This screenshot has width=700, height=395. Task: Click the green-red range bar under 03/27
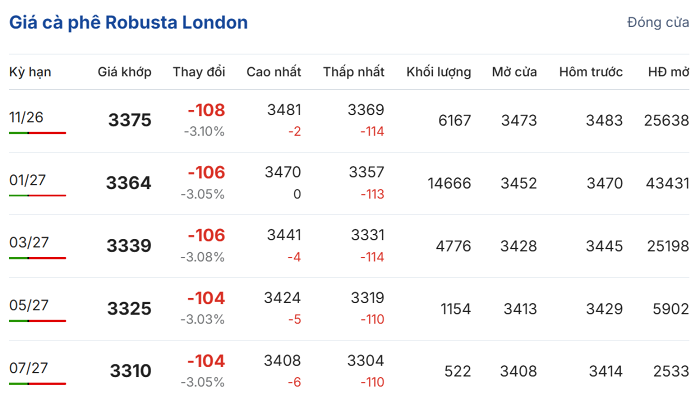click(x=38, y=258)
